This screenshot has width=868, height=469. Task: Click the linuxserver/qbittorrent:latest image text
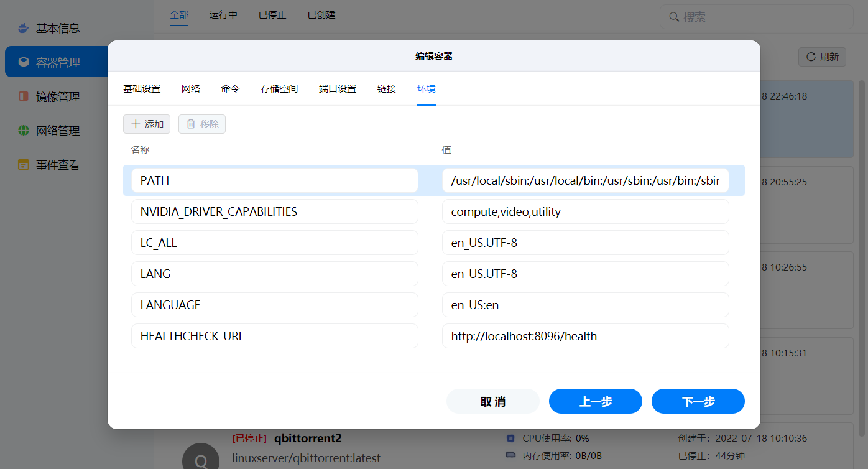pos(306,458)
